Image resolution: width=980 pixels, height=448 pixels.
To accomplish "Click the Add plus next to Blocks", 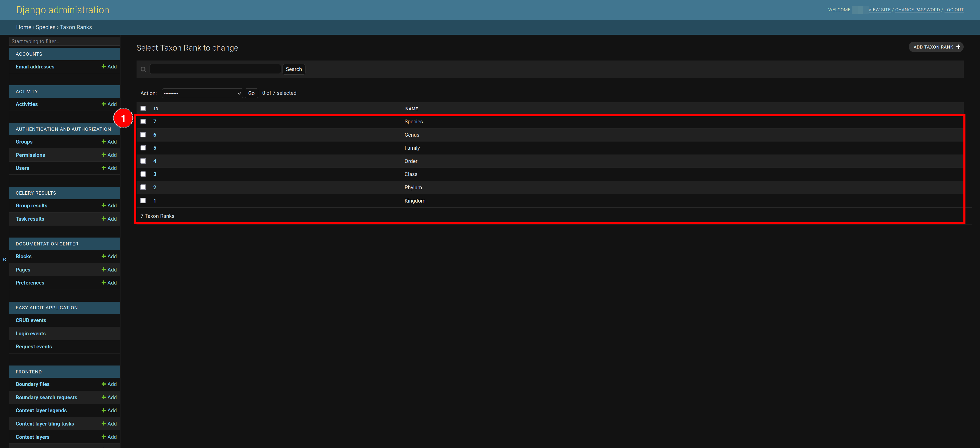I will pyautogui.click(x=109, y=256).
